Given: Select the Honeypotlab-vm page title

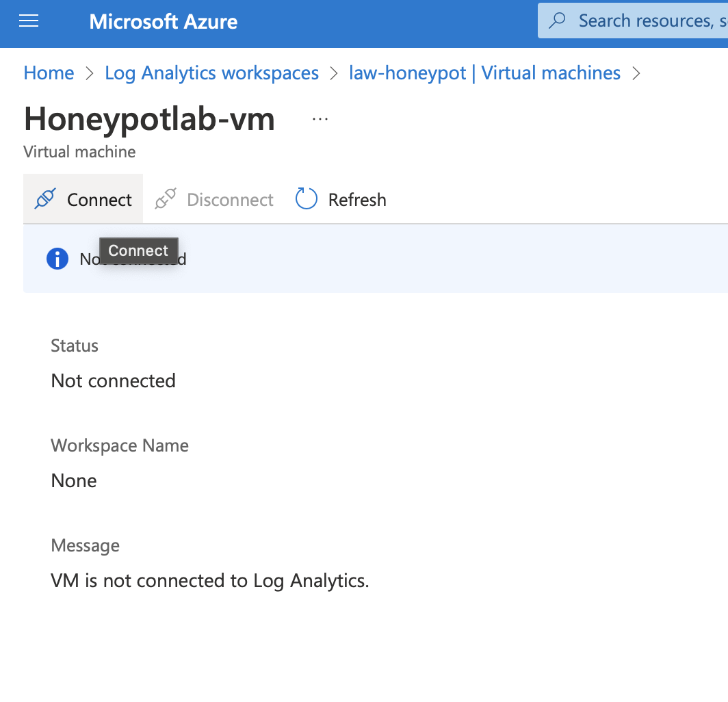Looking at the screenshot, I should 149,119.
